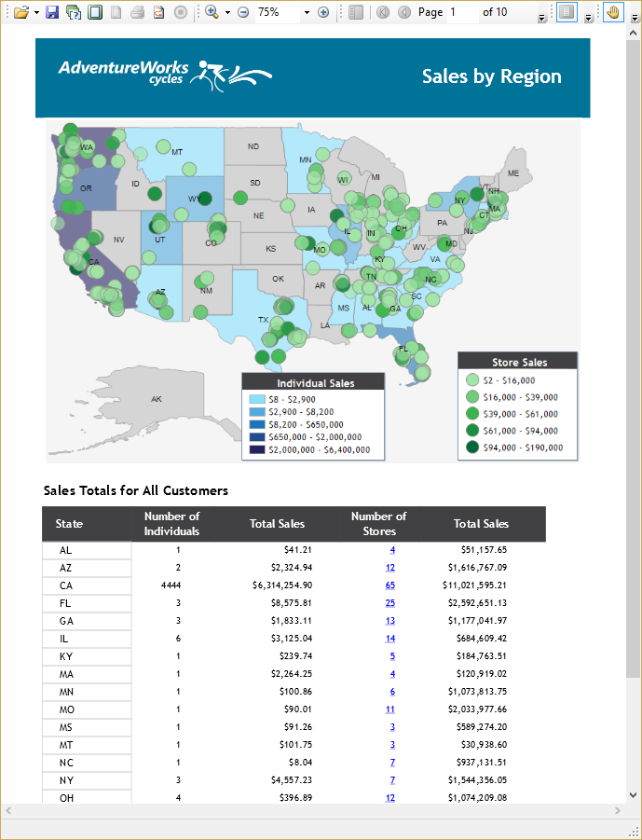The width and height of the screenshot is (642, 840).
Task: Click the Sales by Region title
Action: 492,76
